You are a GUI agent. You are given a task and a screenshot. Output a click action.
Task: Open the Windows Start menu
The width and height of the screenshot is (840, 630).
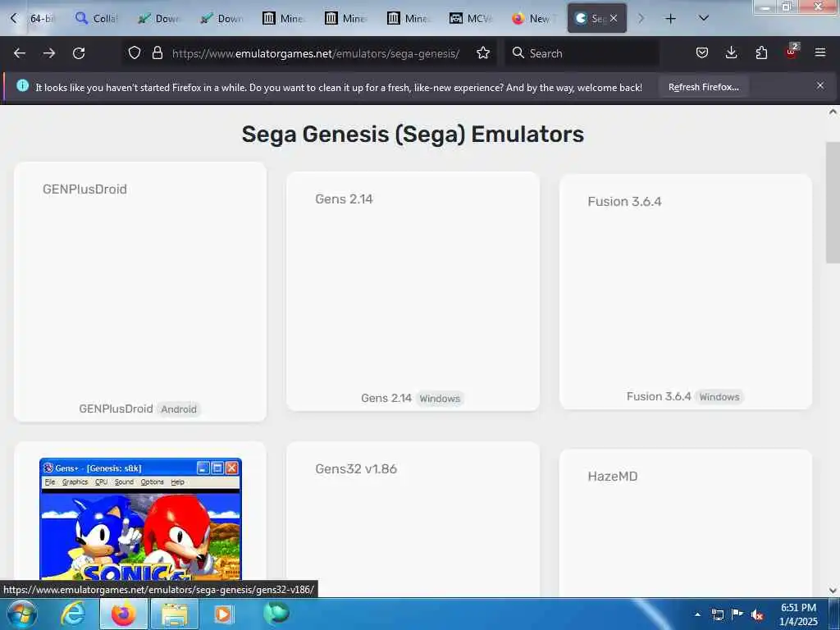(x=21, y=614)
